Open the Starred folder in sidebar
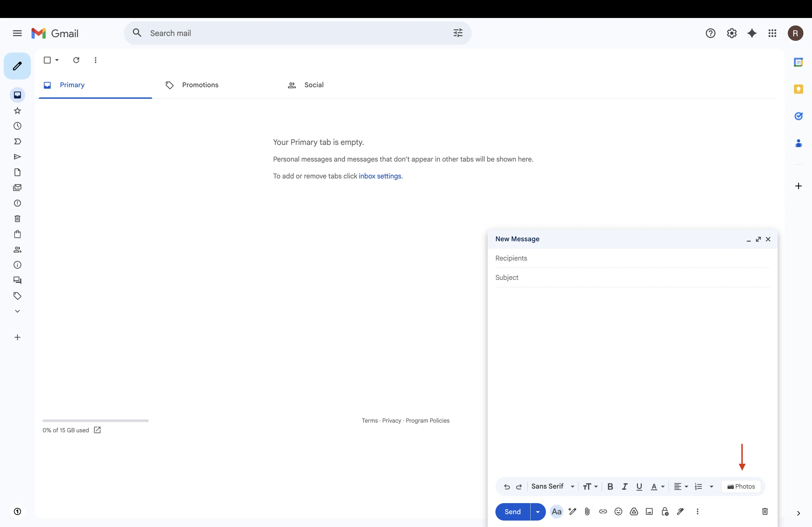The width and height of the screenshot is (812, 527). pos(17,111)
